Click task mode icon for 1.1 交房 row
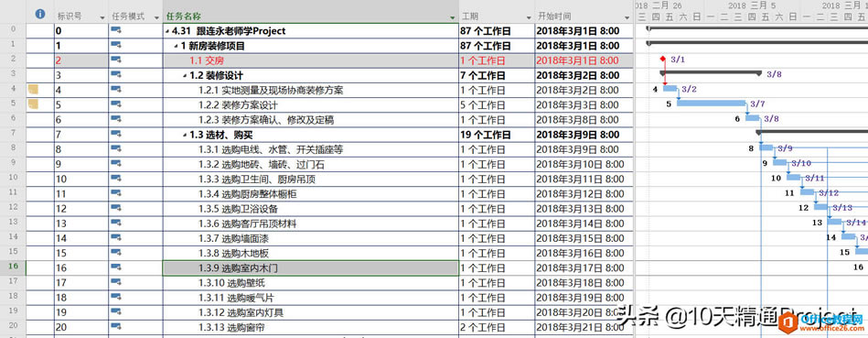 click(x=117, y=60)
